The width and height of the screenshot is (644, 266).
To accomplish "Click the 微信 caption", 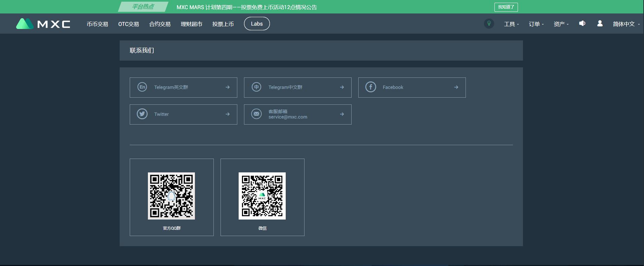I will (263, 228).
